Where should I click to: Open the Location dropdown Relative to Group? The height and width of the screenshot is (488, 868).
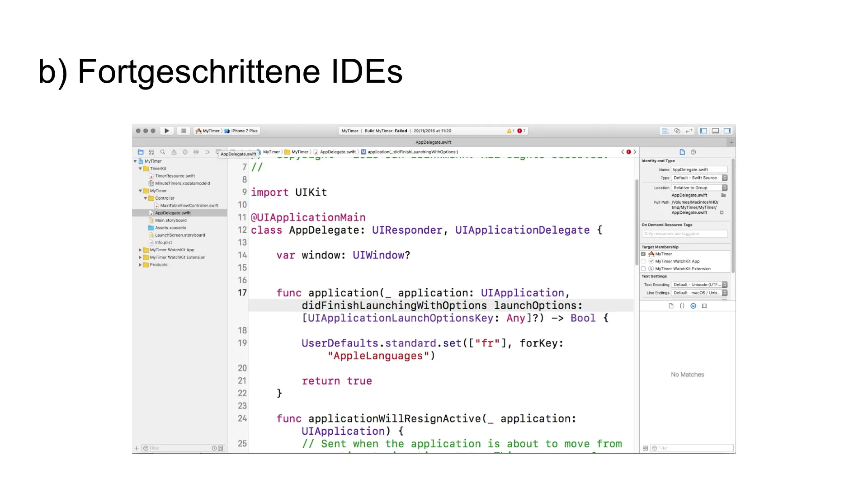pos(699,188)
